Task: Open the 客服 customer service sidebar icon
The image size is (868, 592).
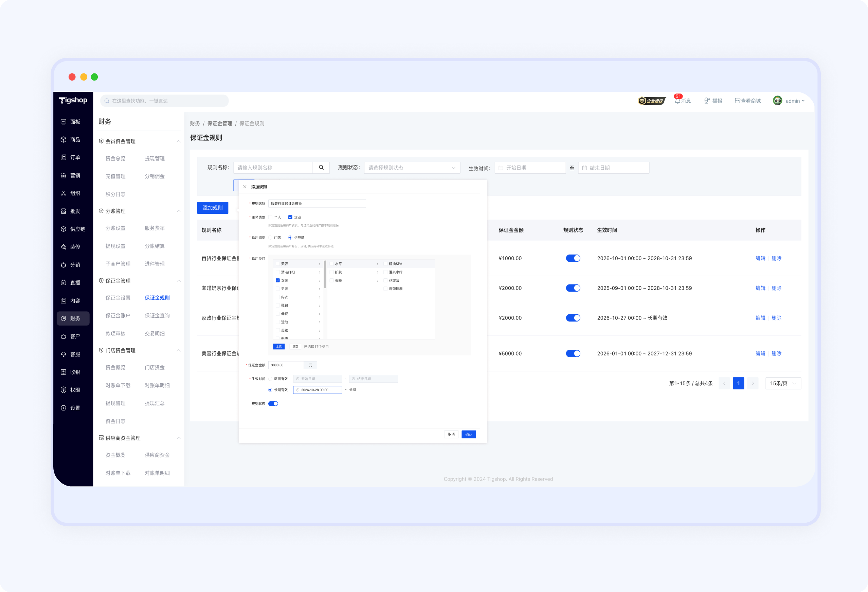Action: click(64, 354)
